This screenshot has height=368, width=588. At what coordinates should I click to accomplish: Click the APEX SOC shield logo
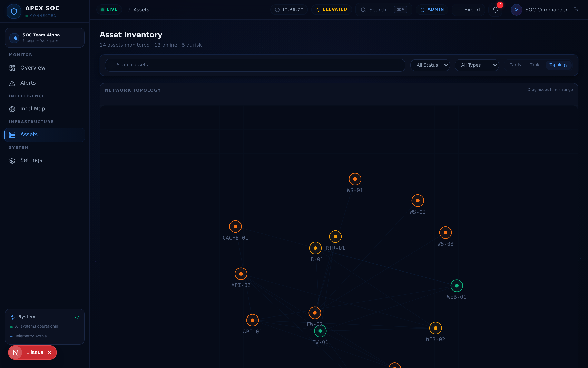tap(14, 11)
